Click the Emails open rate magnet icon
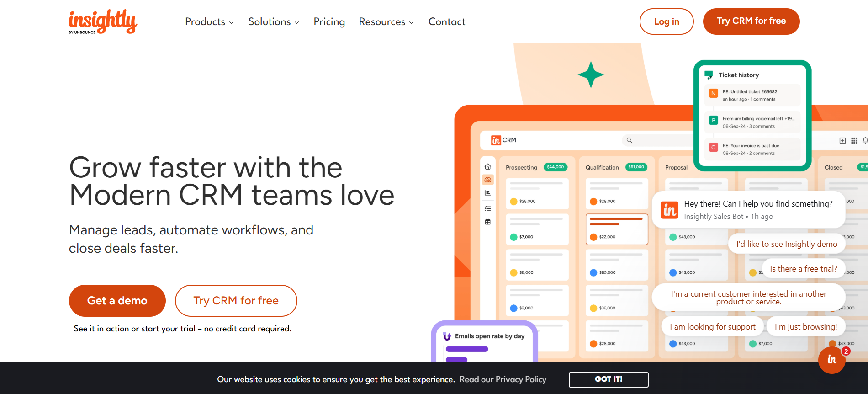The height and width of the screenshot is (394, 868). tap(447, 336)
